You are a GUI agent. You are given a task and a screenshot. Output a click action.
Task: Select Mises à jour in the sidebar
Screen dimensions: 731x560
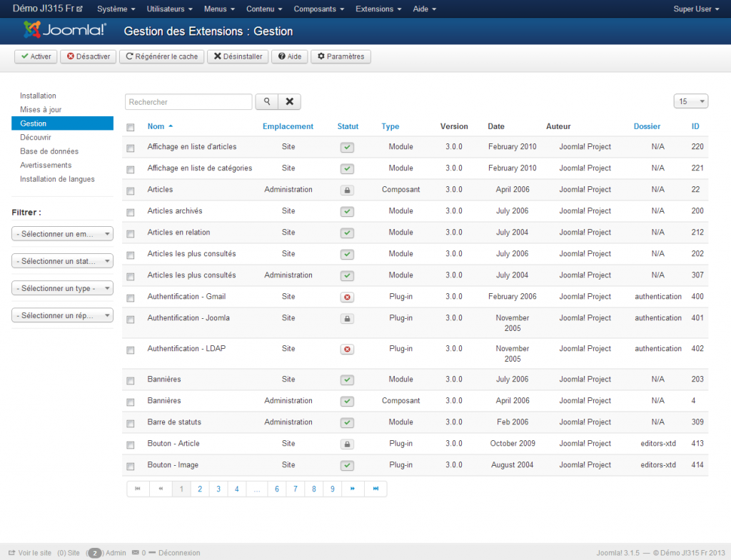pos(41,110)
